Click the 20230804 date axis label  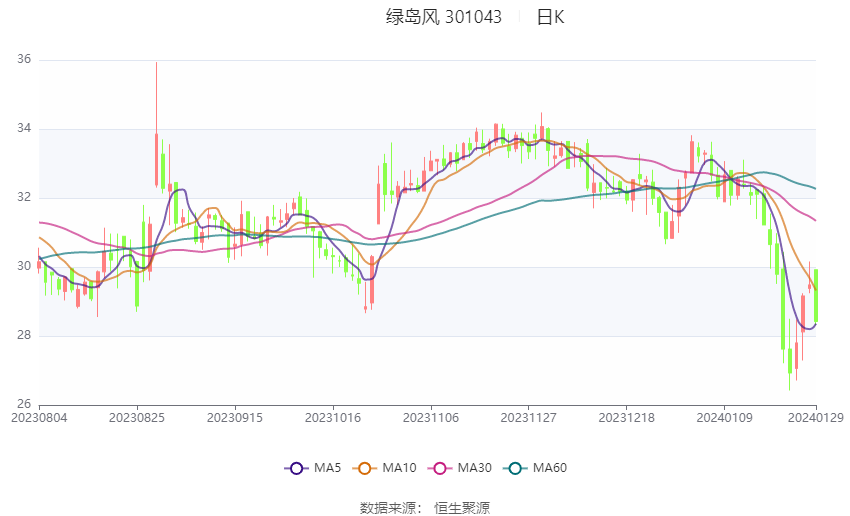tap(39, 418)
